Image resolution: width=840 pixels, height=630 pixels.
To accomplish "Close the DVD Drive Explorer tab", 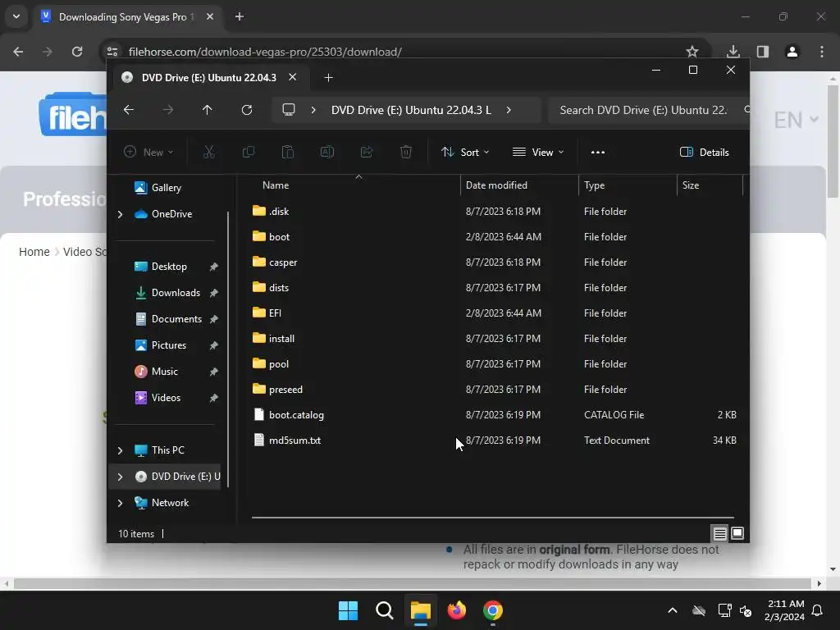I will tap(293, 77).
